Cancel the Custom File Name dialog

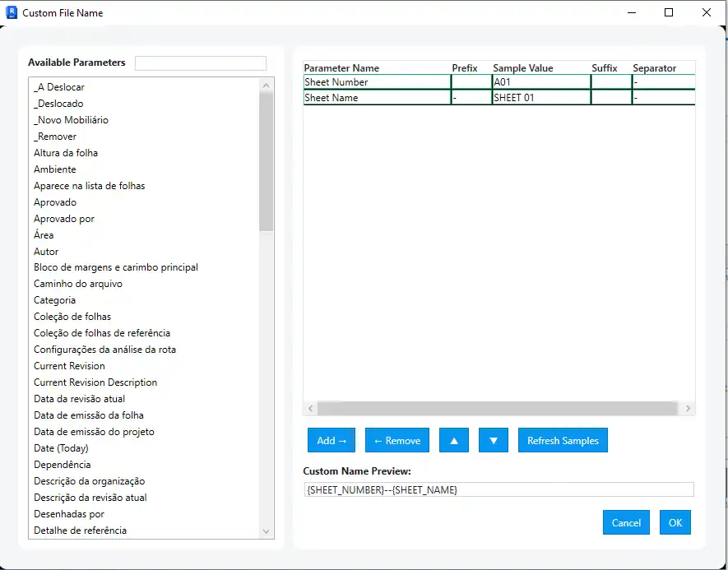(x=626, y=522)
